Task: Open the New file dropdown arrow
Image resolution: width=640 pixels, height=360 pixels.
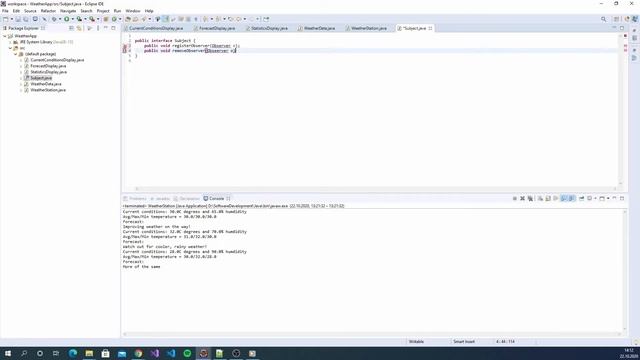Action: [x=11, y=19]
